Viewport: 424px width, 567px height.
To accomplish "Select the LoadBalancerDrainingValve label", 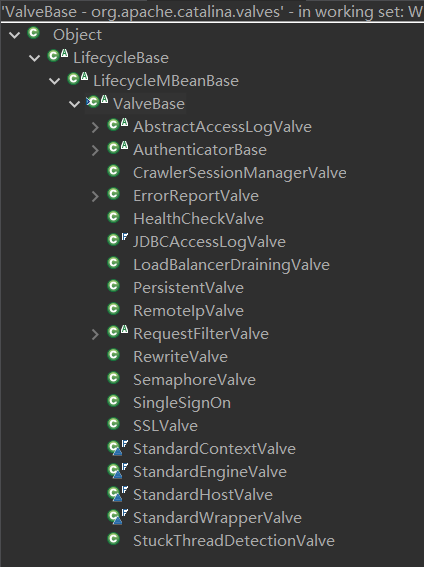I will point(231,265).
